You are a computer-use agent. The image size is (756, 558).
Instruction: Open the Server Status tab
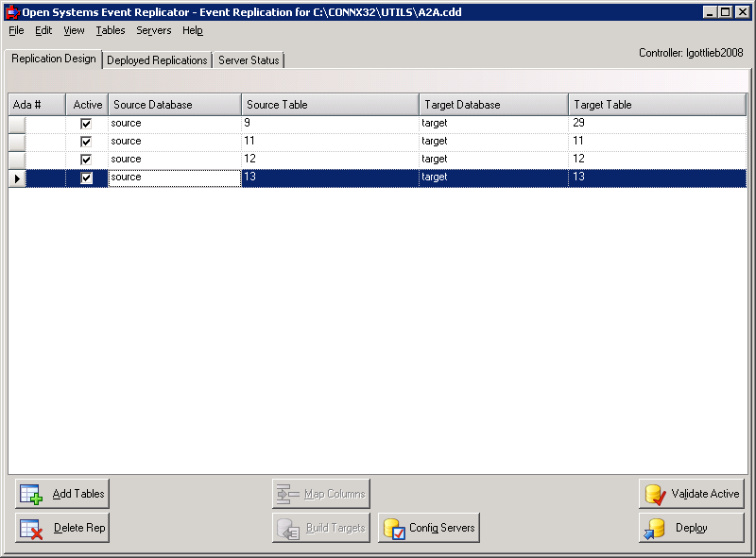coord(247,59)
